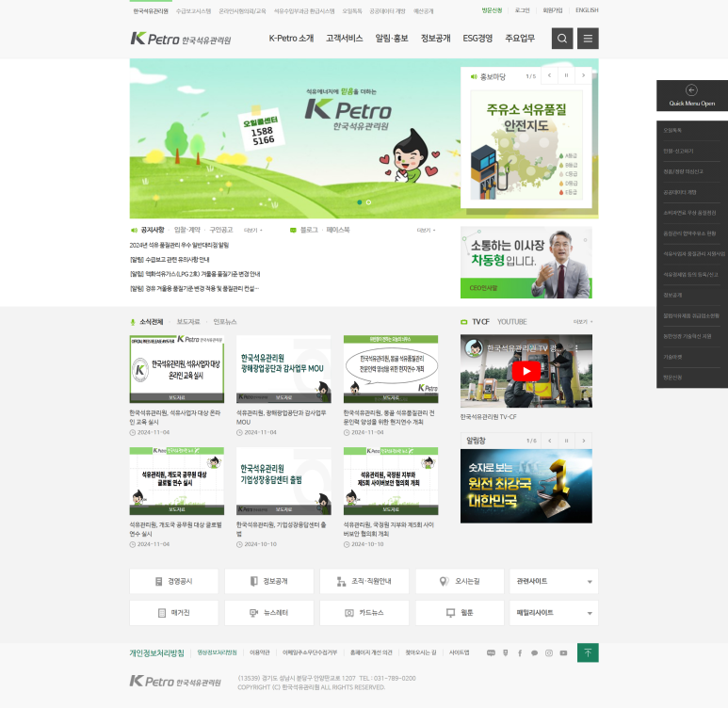The image size is (728, 708).
Task: Click the 회원가입 link
Action: pos(553,10)
